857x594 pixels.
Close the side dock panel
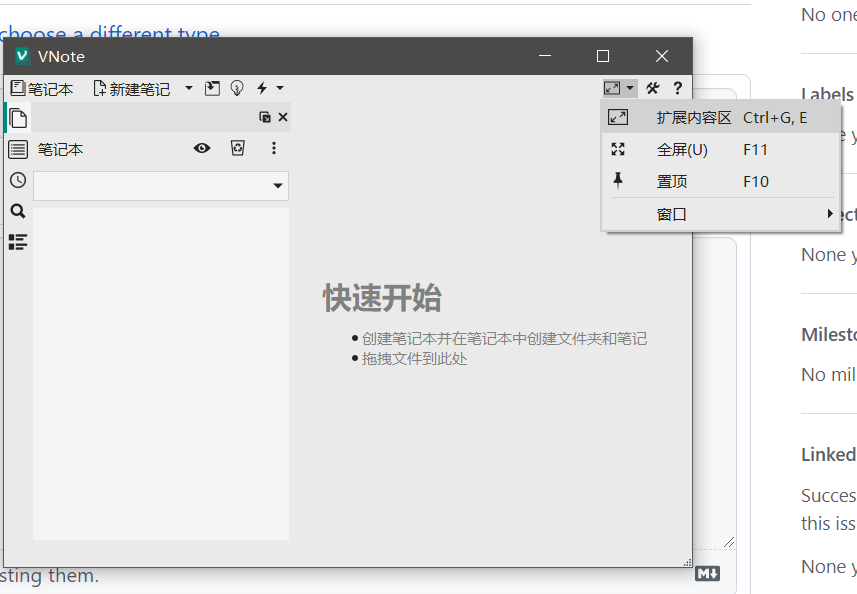(283, 117)
